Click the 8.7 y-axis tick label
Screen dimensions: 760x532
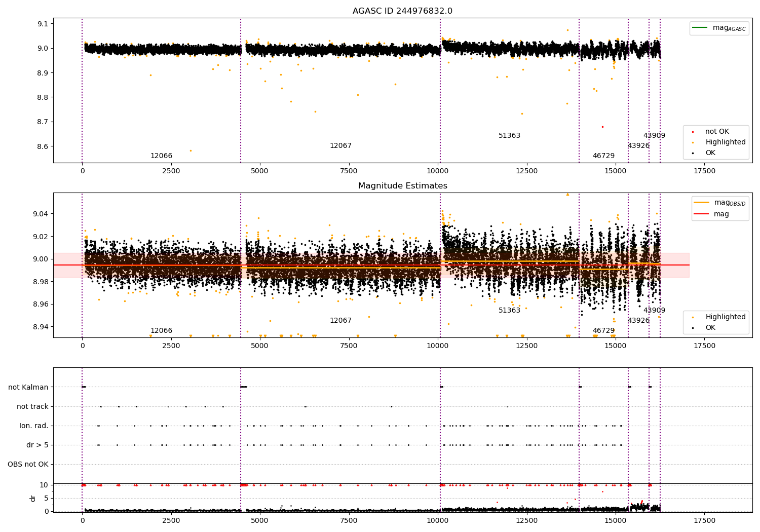[42, 122]
